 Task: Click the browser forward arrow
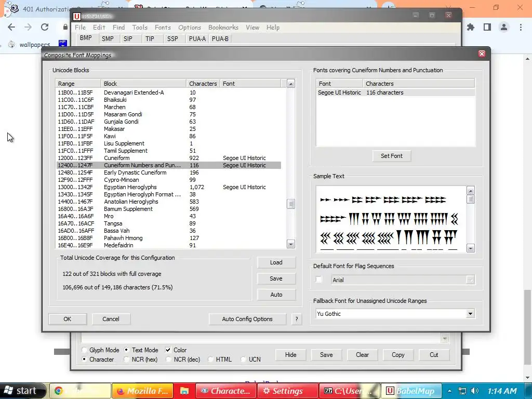coord(28,27)
